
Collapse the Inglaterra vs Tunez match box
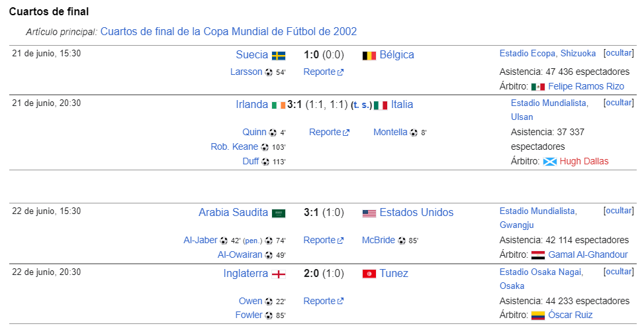[619, 272]
